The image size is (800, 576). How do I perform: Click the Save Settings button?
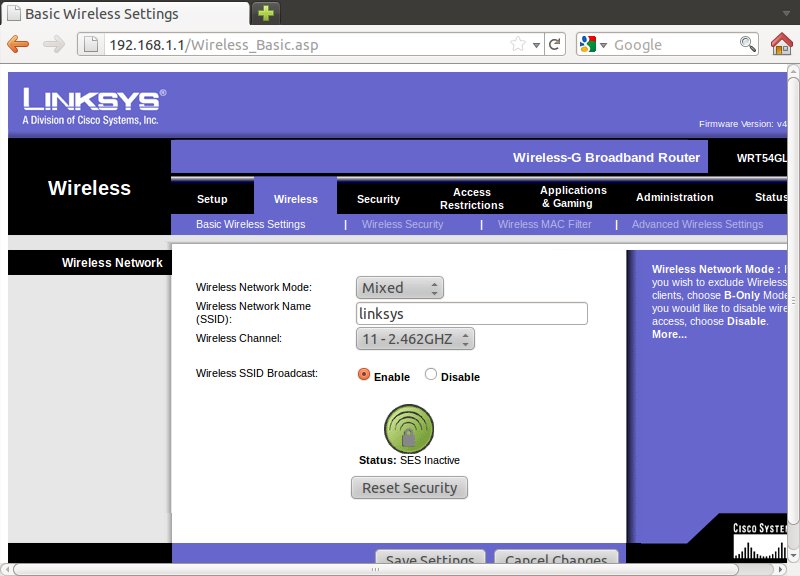[x=430, y=557]
